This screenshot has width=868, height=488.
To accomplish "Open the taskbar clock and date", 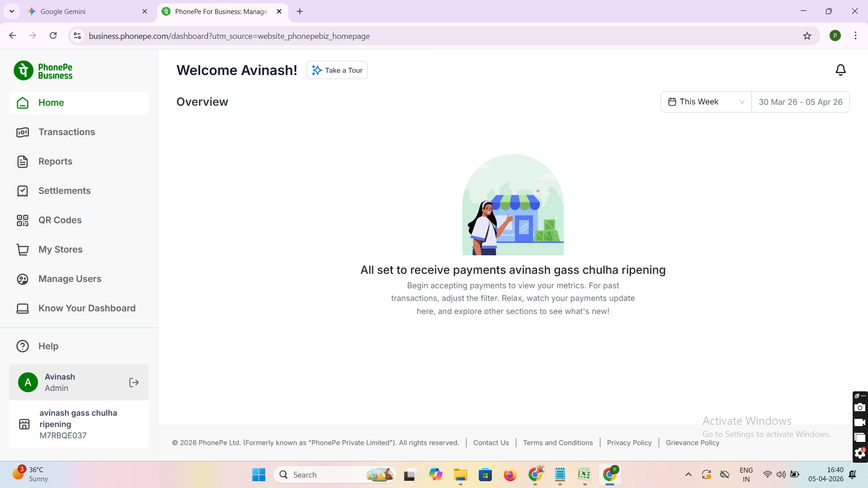I will tap(826, 474).
